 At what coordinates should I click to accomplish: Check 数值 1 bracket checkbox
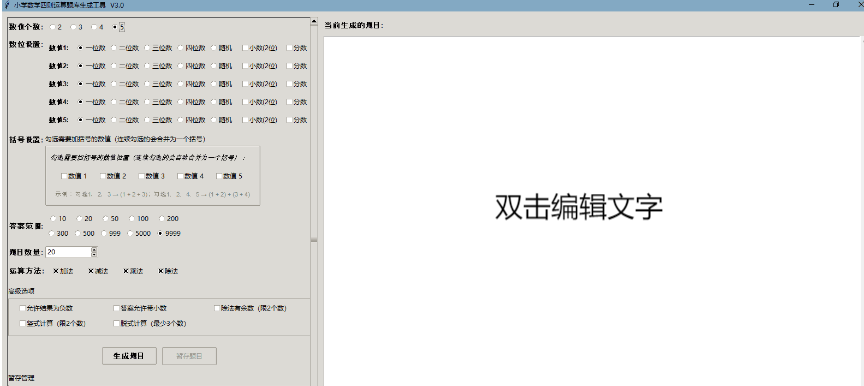point(64,176)
